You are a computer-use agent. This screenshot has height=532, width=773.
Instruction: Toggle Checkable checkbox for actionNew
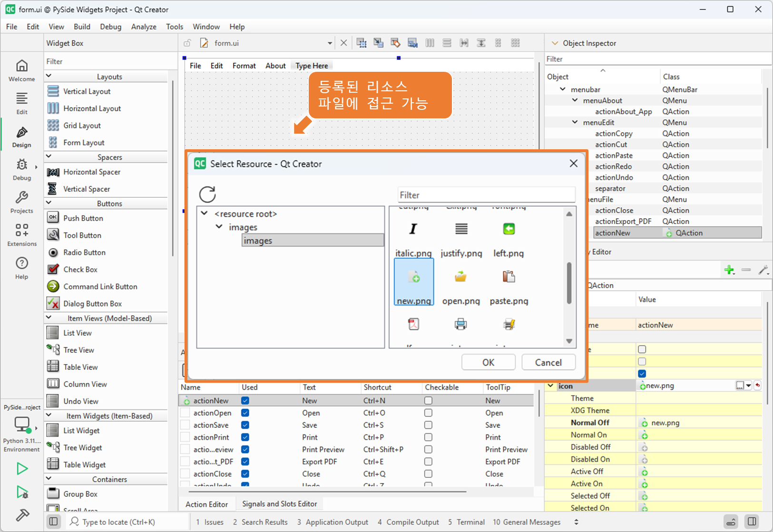(x=428, y=401)
